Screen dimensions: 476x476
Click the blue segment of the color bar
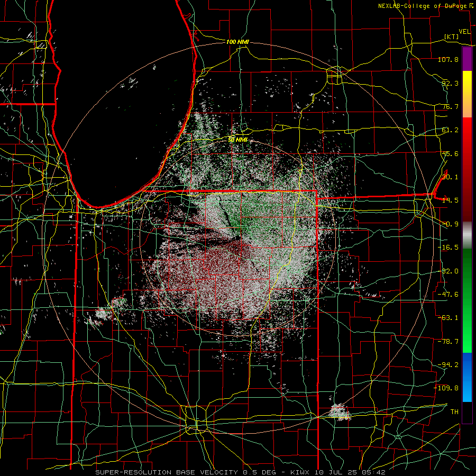click(x=467, y=377)
